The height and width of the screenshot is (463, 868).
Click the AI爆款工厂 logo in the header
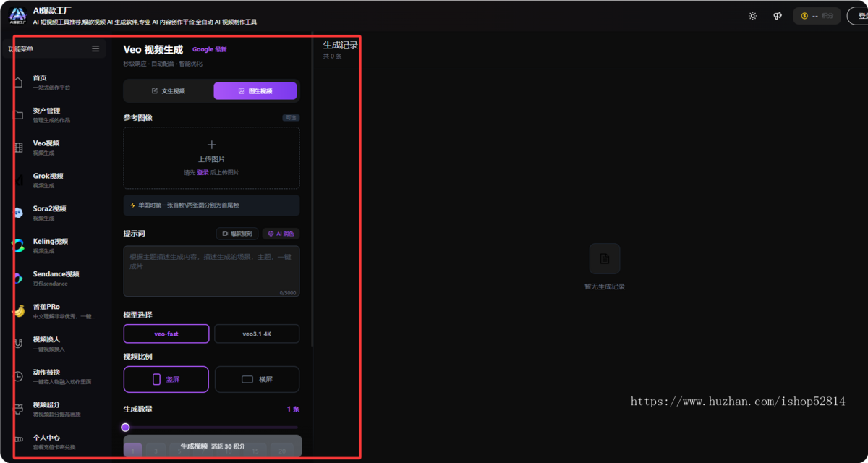pos(18,15)
